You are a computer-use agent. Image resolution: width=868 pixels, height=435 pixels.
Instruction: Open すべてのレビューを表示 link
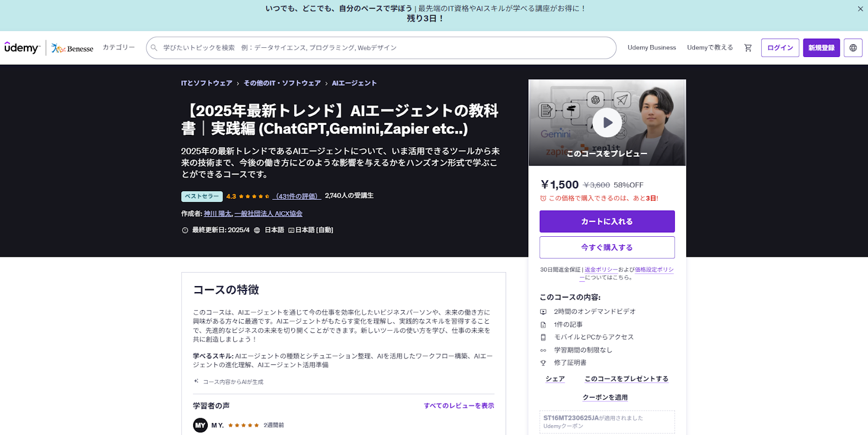[x=459, y=406]
